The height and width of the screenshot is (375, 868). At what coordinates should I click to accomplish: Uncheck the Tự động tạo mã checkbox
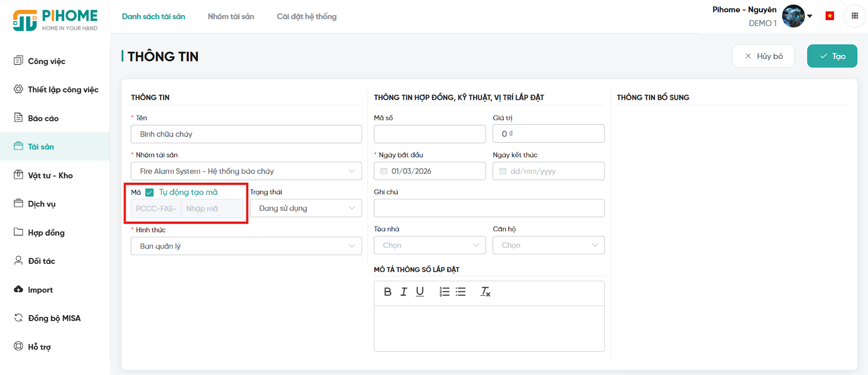tap(150, 193)
